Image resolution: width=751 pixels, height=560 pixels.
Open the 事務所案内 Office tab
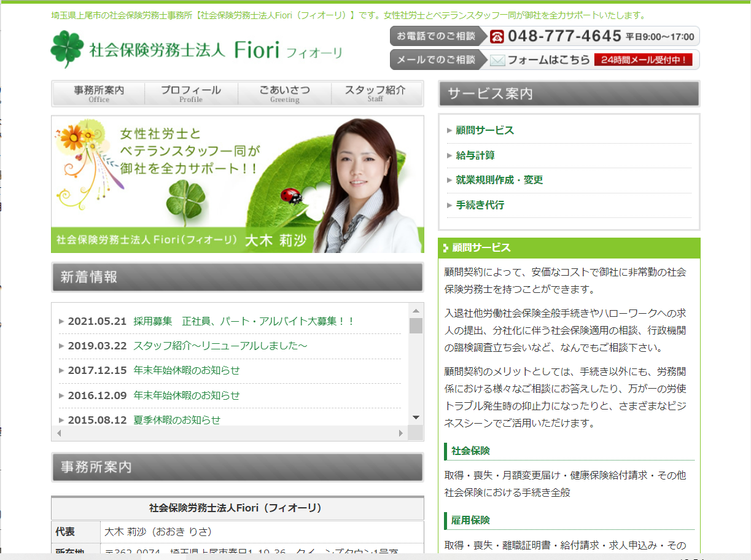(x=99, y=93)
